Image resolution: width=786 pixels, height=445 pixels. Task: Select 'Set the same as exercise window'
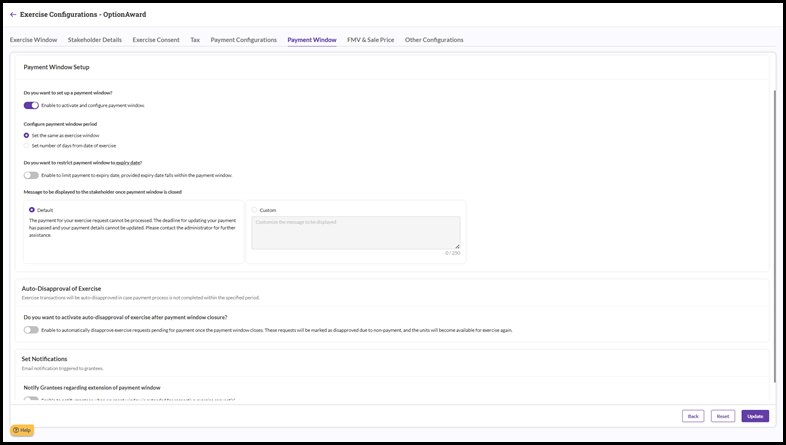point(27,135)
